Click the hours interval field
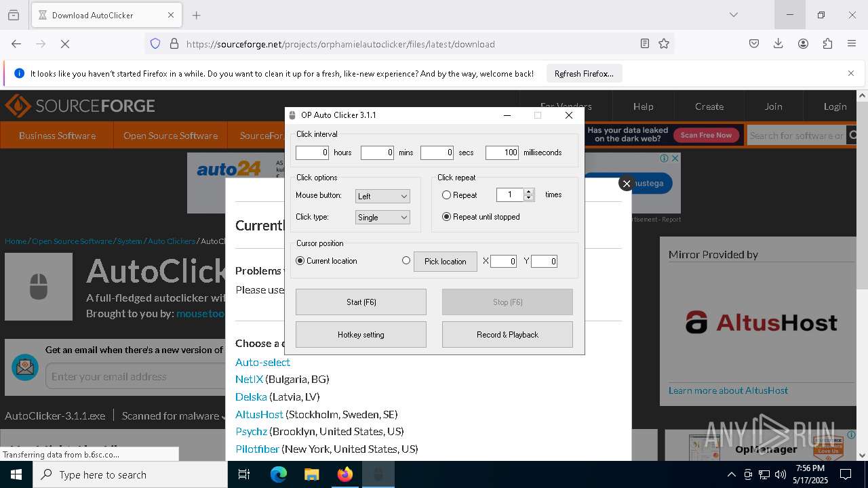The height and width of the screenshot is (488, 868). [x=313, y=152]
